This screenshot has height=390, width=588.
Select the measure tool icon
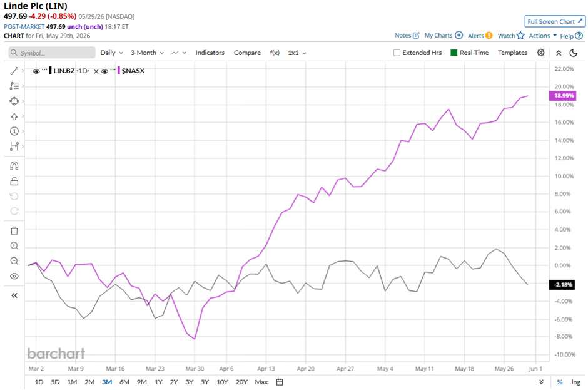pos(14,146)
